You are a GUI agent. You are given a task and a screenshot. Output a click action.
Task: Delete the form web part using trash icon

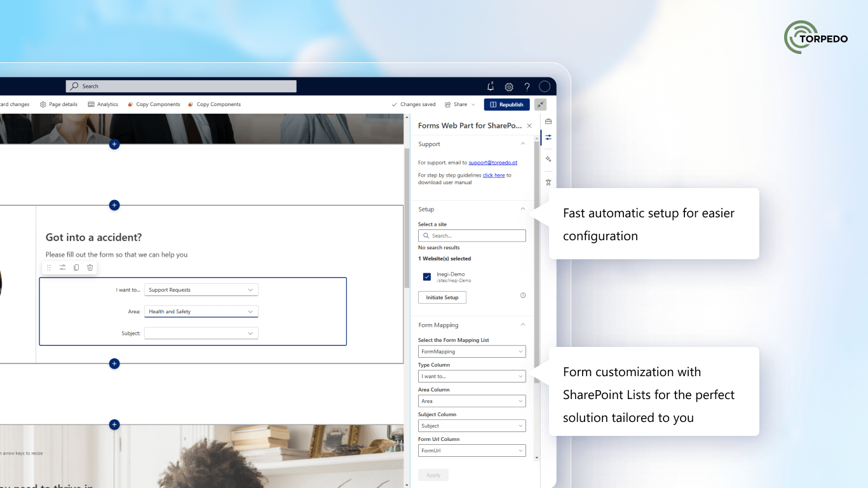[x=90, y=268]
